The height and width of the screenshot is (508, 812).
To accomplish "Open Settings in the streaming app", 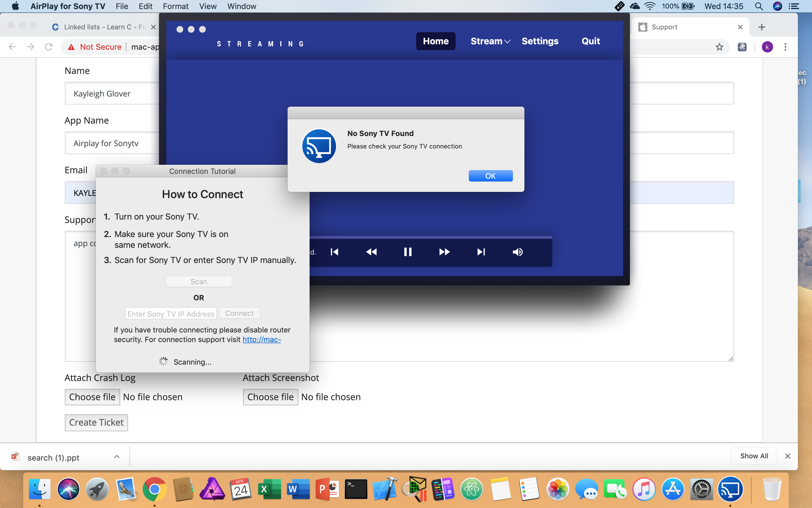I will [540, 41].
